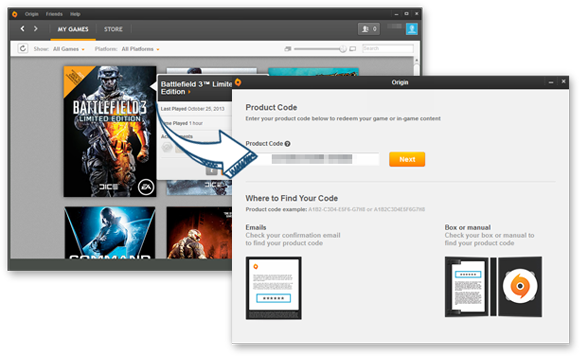Refresh the game library

point(23,48)
